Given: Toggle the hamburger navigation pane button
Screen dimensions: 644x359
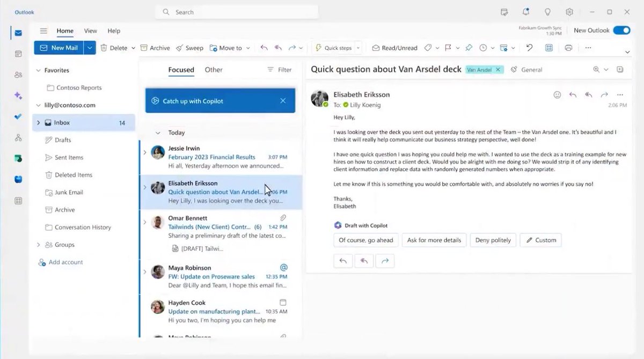Looking at the screenshot, I should point(43,31).
